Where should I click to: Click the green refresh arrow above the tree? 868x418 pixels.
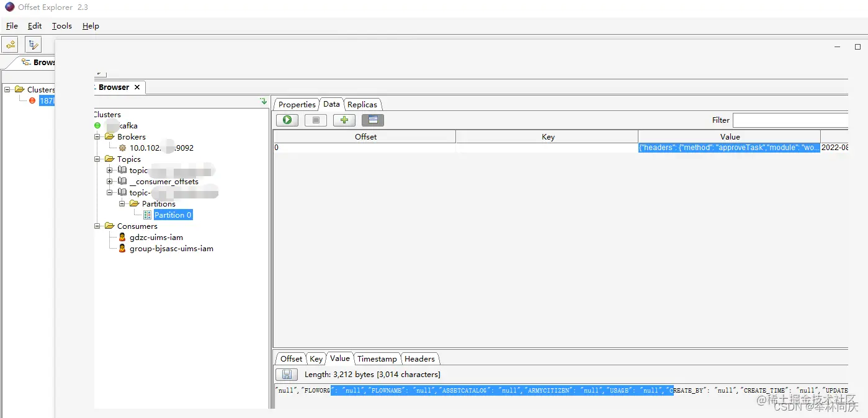[x=263, y=101]
